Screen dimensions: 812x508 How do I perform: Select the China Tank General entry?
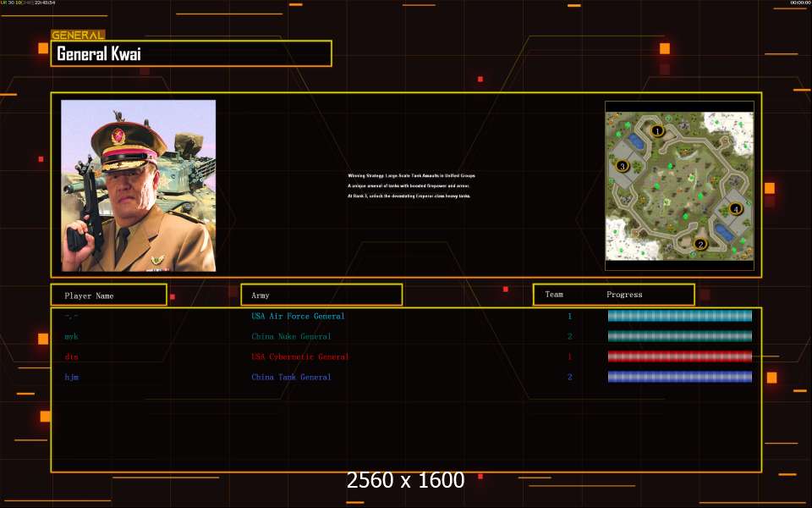[x=291, y=377]
